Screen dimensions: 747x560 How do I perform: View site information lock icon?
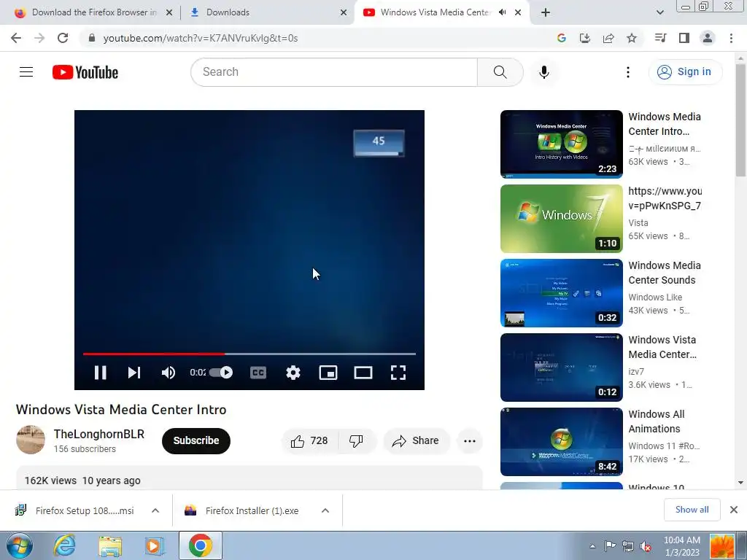point(91,38)
